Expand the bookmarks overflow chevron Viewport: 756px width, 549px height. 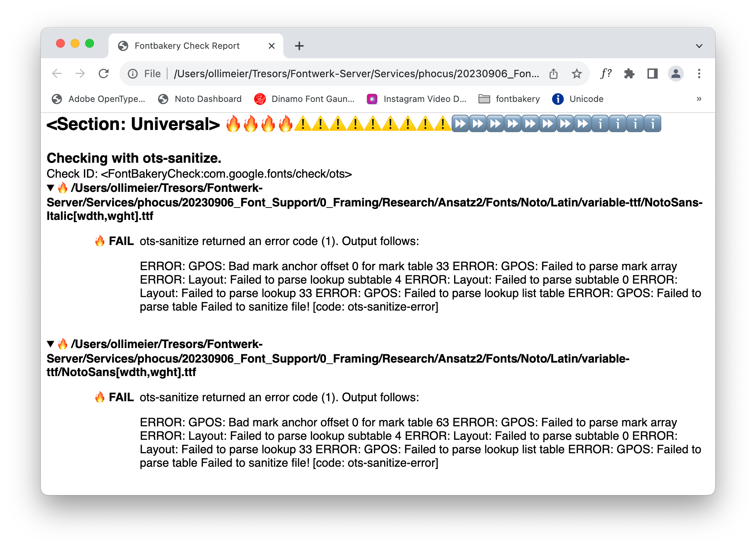(x=699, y=99)
